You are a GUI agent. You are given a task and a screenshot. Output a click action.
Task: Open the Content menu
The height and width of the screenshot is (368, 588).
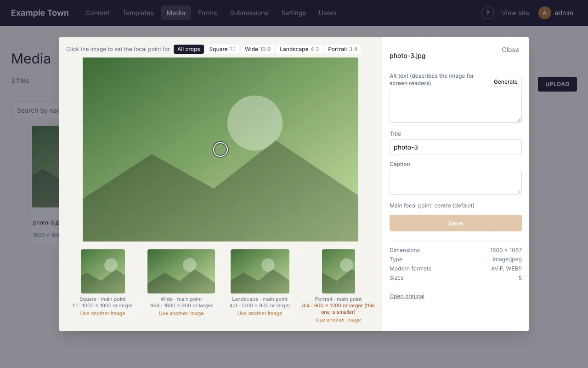(x=97, y=13)
